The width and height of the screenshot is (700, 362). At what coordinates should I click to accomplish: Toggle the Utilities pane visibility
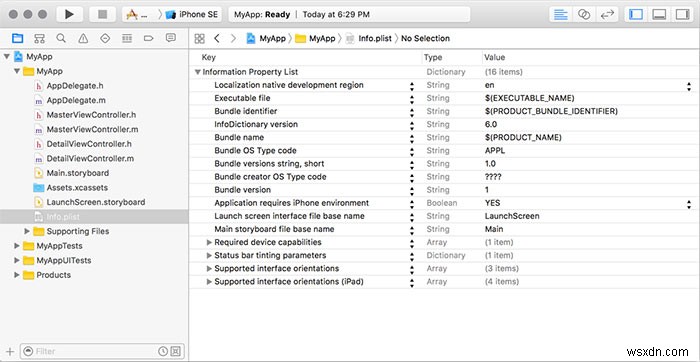682,14
